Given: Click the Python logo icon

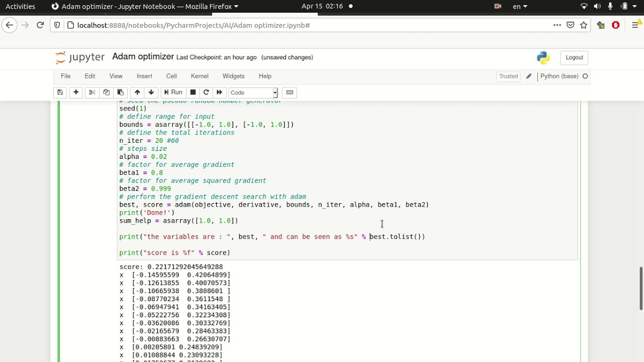Looking at the screenshot, I should coord(543,58).
